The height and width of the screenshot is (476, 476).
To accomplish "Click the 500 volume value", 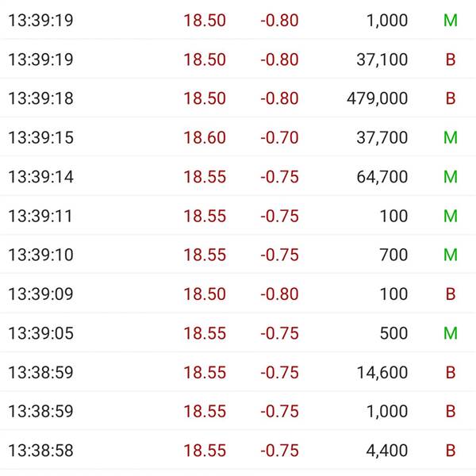I will 393,333.
